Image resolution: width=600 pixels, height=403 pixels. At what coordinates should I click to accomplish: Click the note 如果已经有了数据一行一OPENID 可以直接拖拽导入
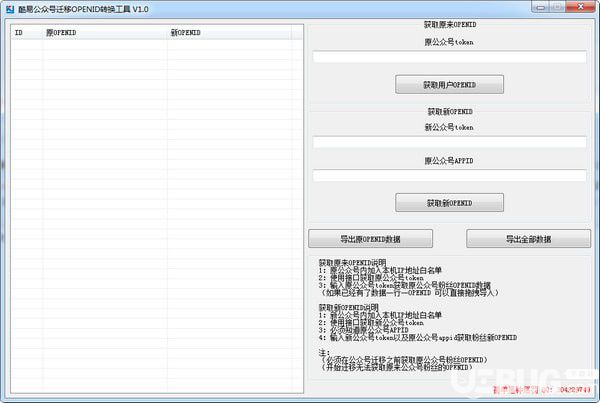point(409,293)
